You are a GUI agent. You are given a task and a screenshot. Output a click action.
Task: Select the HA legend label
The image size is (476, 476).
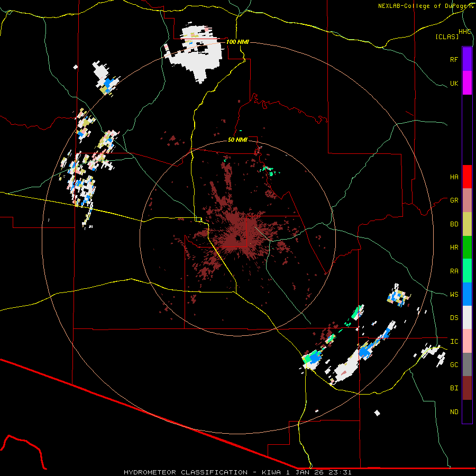(454, 177)
